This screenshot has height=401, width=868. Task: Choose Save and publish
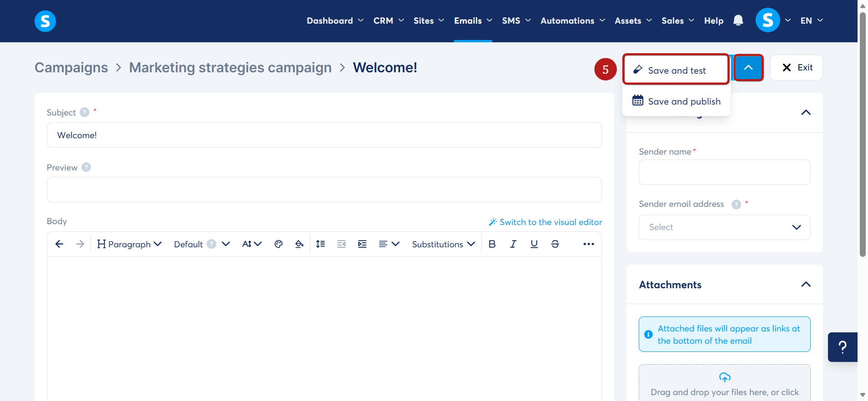pyautogui.click(x=676, y=101)
